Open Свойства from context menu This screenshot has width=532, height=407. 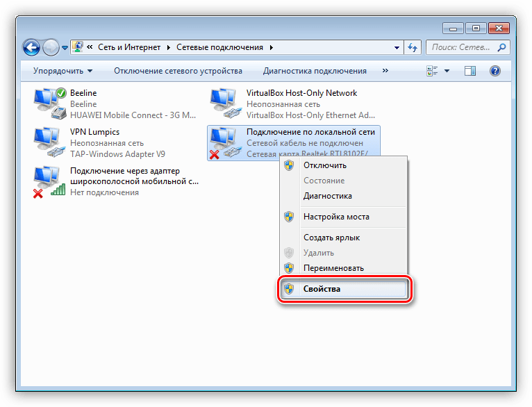click(x=343, y=289)
